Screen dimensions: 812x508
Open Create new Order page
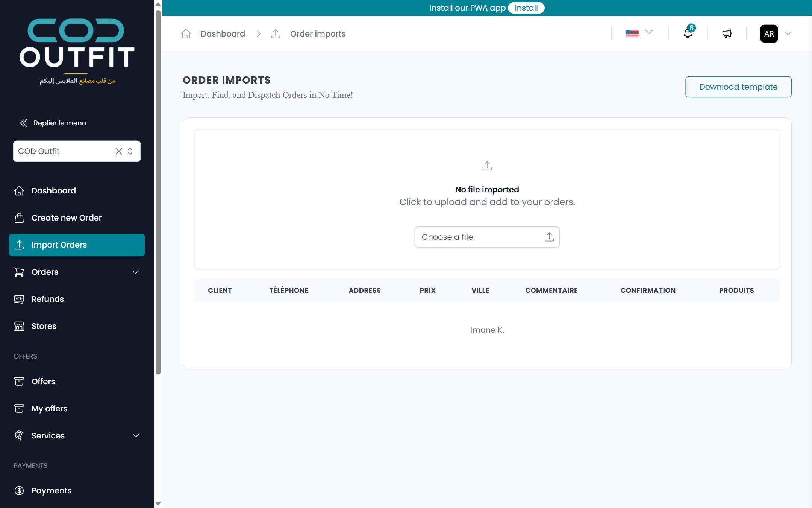(x=77, y=218)
